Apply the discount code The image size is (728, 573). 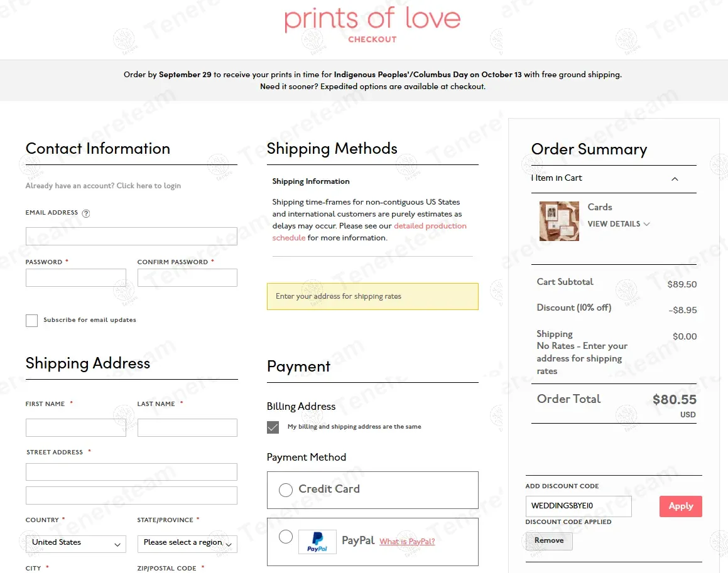680,506
